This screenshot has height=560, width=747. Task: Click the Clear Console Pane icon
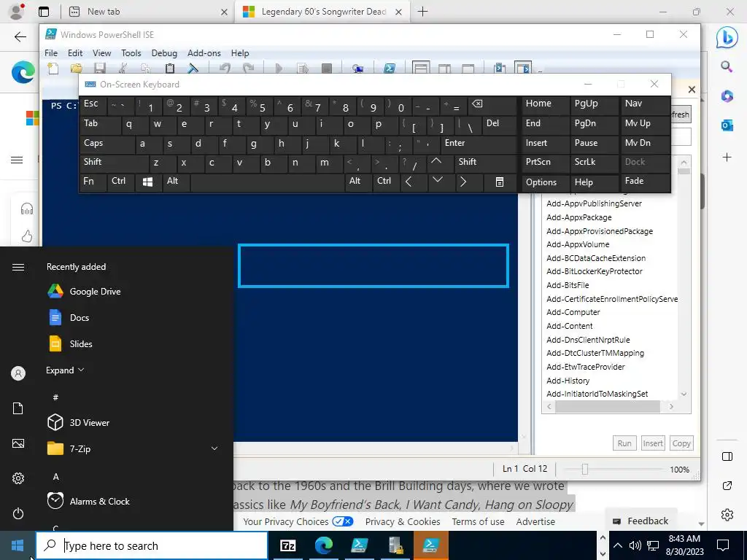(193, 69)
